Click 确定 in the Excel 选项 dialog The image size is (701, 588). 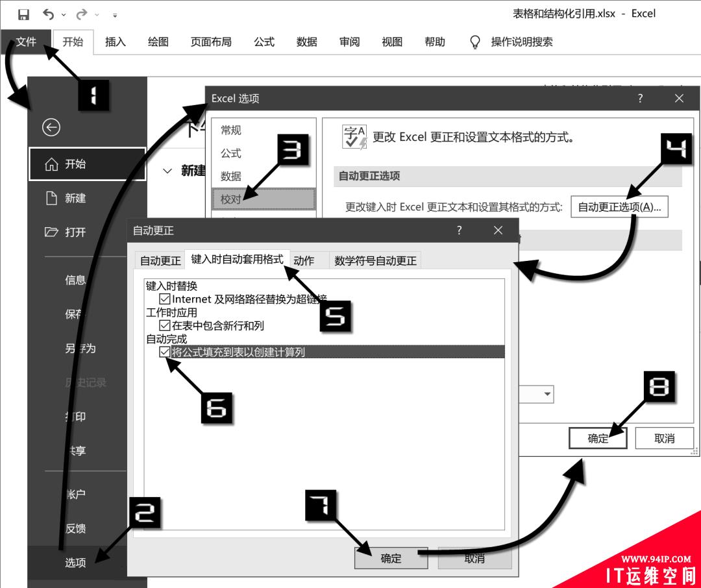(x=598, y=438)
